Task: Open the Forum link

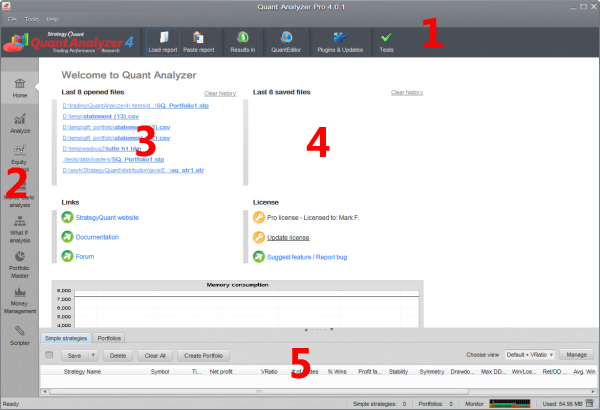Action: (85, 256)
